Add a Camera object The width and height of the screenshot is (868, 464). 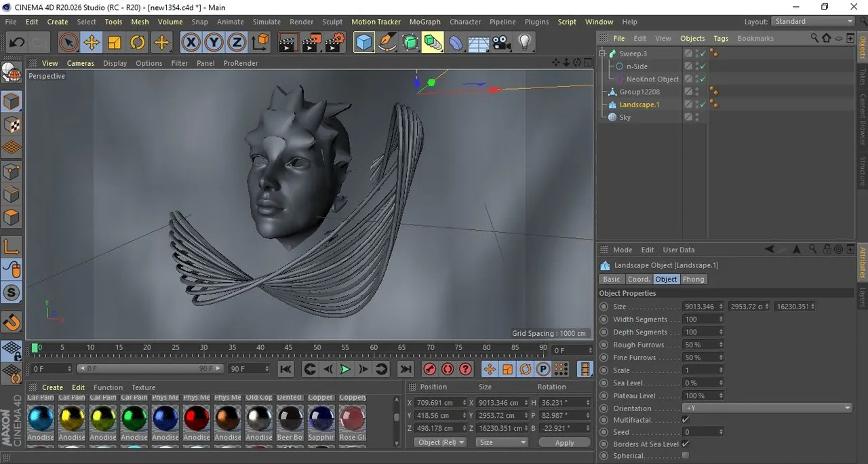click(x=501, y=43)
